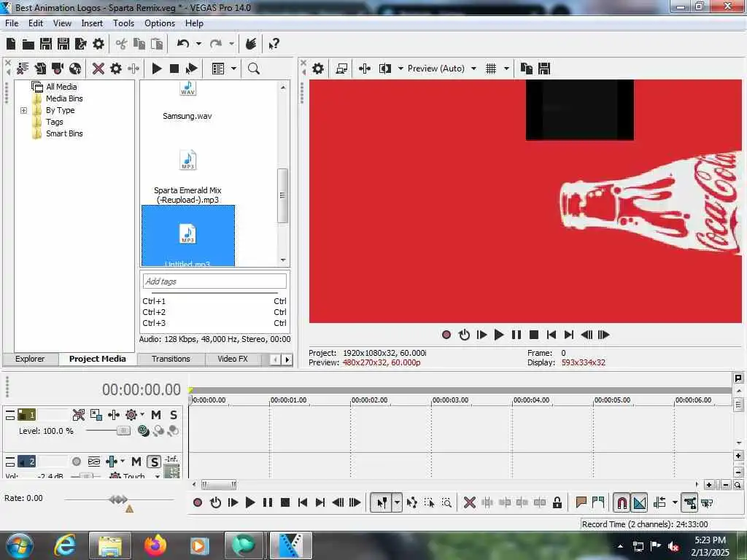Click the What's This help icon
Screen dimensions: 747x560
pos(274,44)
